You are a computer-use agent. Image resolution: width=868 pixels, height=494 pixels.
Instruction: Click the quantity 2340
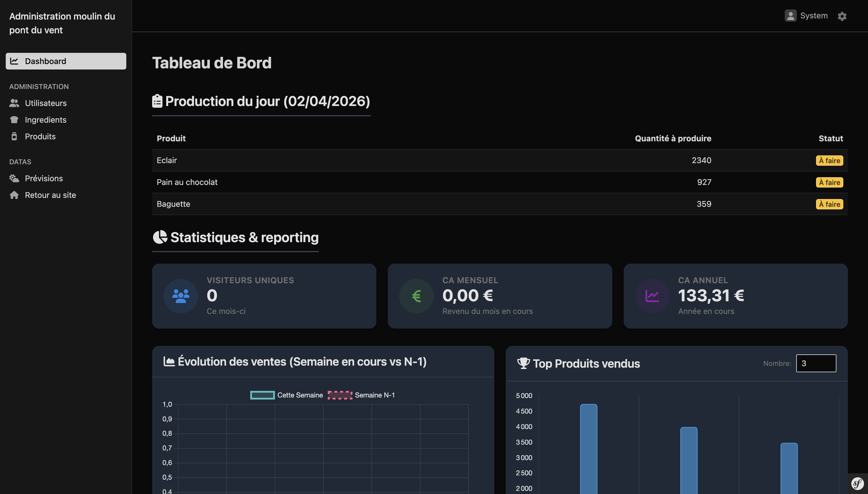point(702,160)
